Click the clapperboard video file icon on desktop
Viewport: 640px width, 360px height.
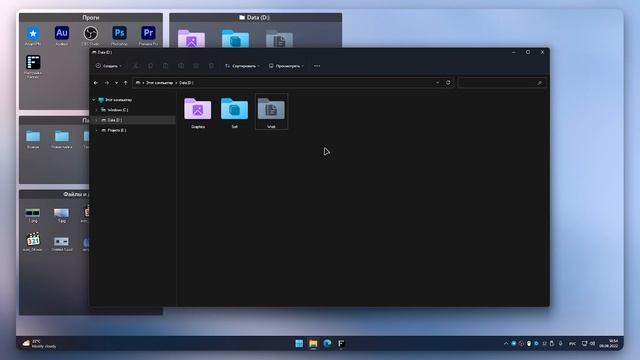(x=33, y=241)
